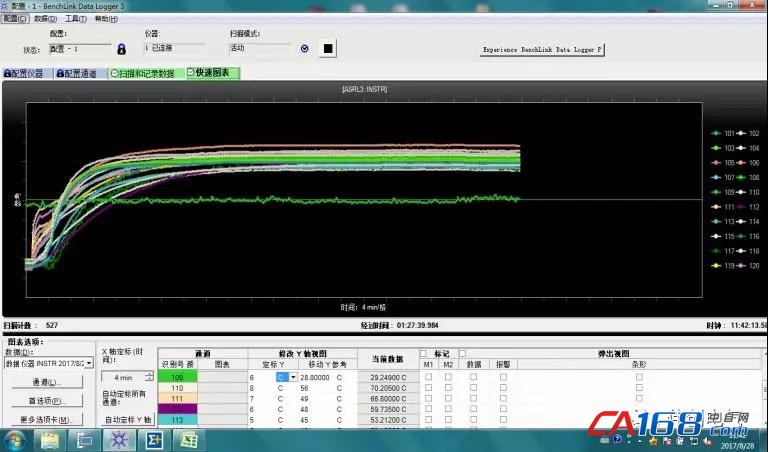This screenshot has height=452, width=768.
Task: Click the 2017/8/28 date in system tray
Action: click(x=738, y=446)
